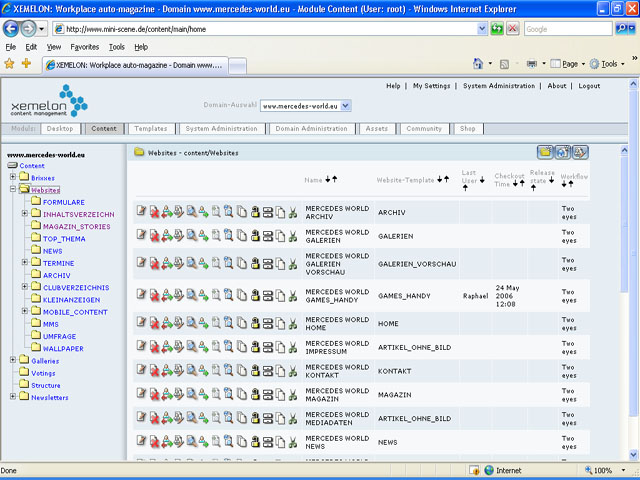Open the KLEINANZEIGEN folder in tree
This screenshot has width=640, height=480.
[x=71, y=300]
